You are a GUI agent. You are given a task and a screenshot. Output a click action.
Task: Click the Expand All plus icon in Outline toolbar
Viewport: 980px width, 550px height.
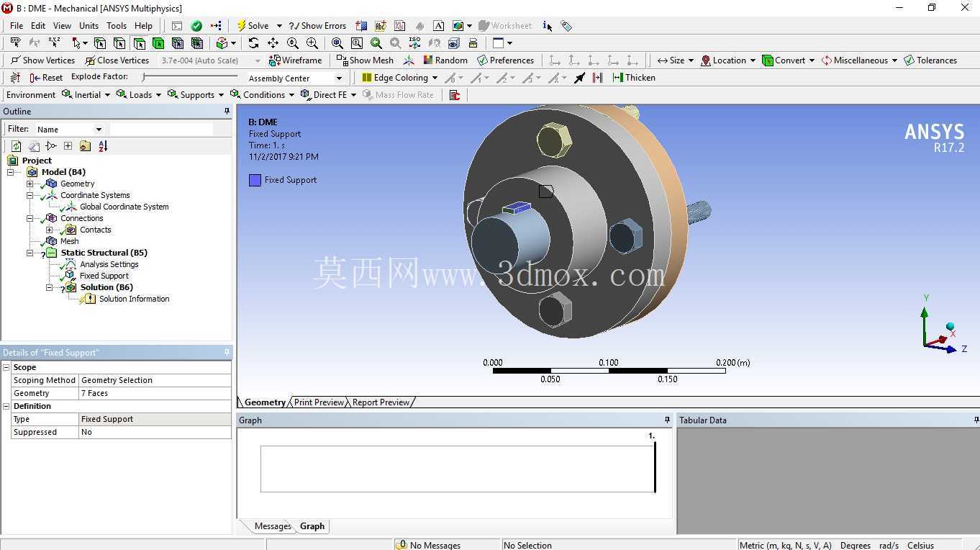tap(68, 146)
